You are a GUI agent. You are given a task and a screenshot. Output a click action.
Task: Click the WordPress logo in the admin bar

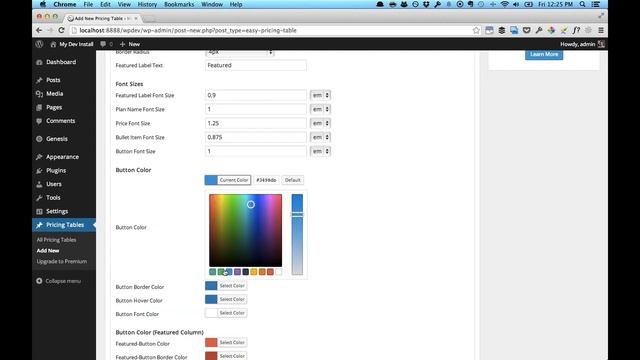(39, 44)
